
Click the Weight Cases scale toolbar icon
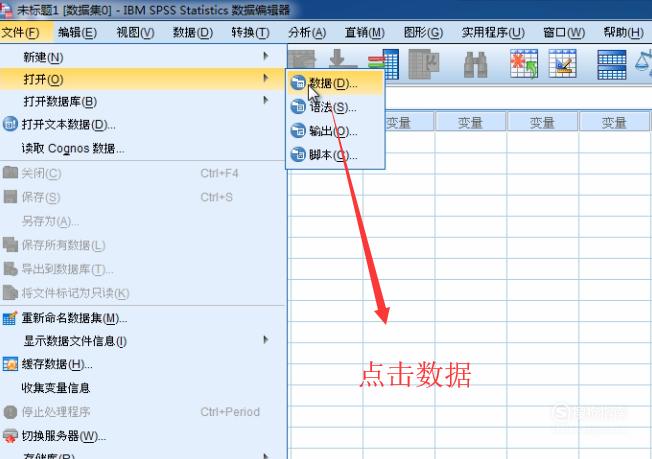pos(644,62)
